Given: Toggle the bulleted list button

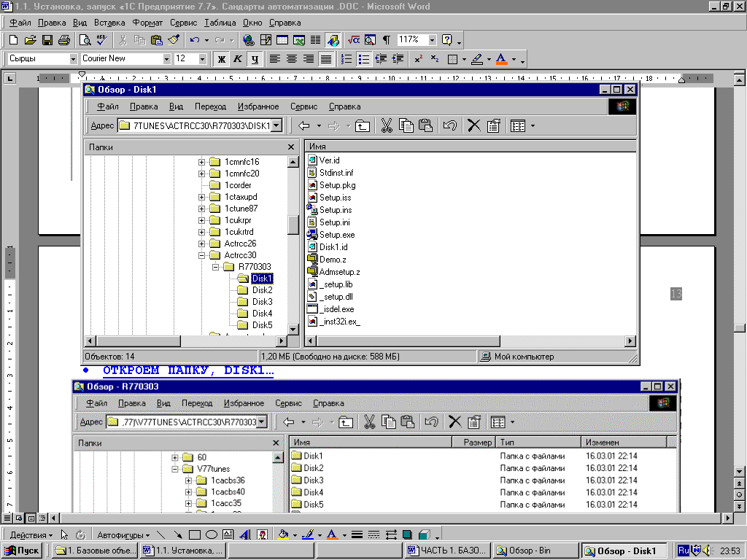Looking at the screenshot, I should [x=364, y=59].
